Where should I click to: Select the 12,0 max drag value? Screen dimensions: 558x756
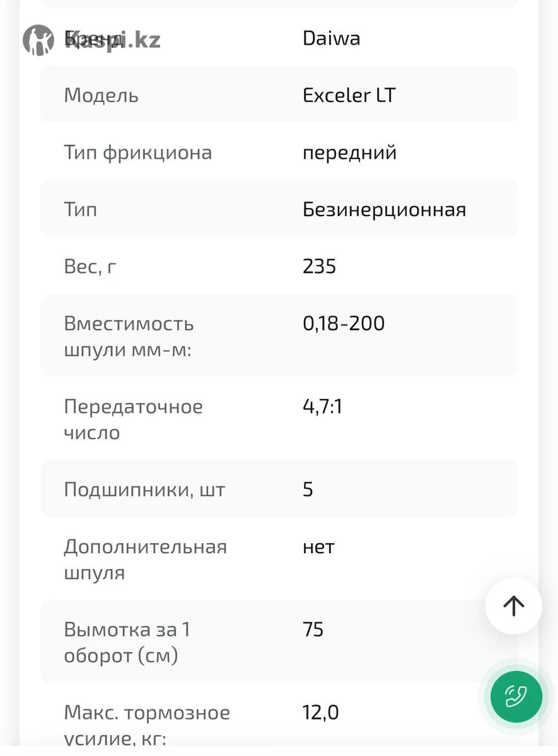click(x=320, y=713)
